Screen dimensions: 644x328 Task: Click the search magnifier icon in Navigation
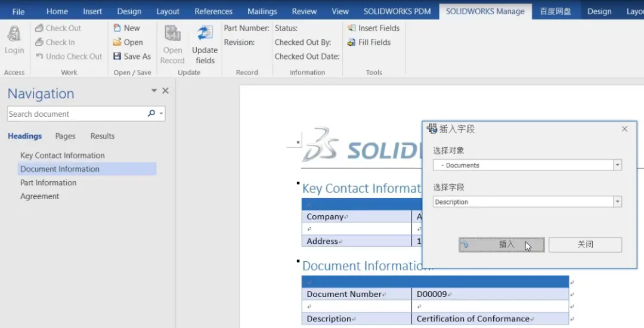pyautogui.click(x=151, y=113)
